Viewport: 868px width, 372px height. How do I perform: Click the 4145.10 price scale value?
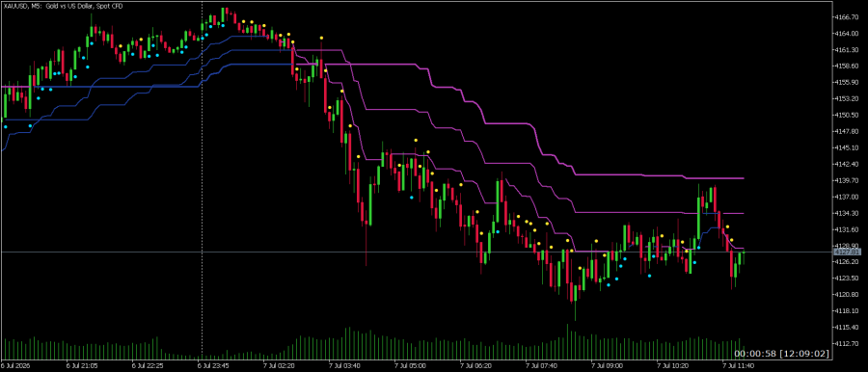(847, 147)
